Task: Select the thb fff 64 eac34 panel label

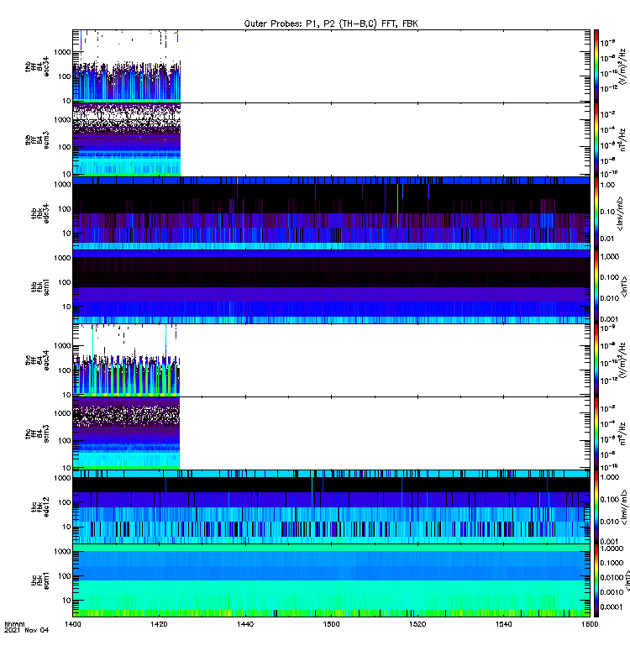Action: 37,66
